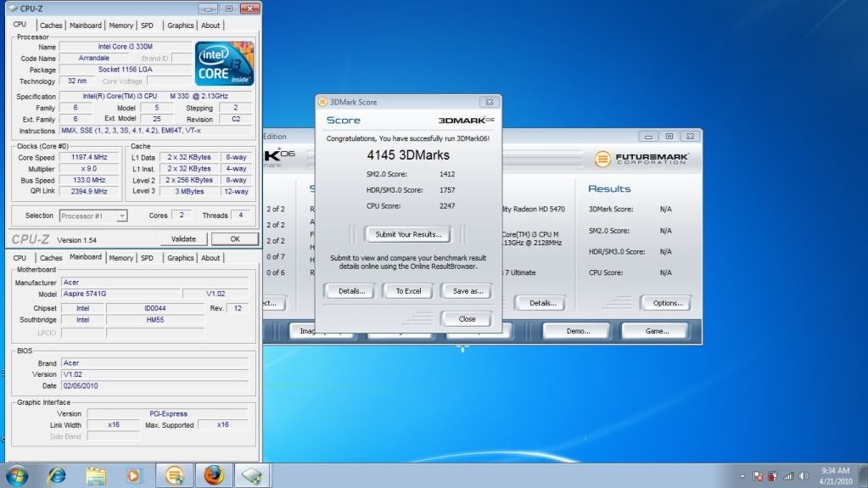Screen dimensions: 868x488
Task: Click the 3DMark Score dialog title icon
Action: tap(322, 102)
